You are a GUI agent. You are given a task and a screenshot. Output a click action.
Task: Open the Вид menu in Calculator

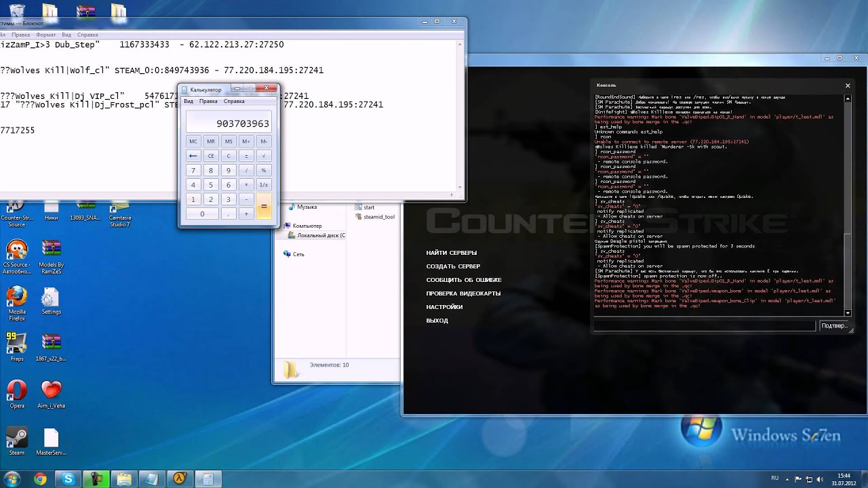click(189, 101)
